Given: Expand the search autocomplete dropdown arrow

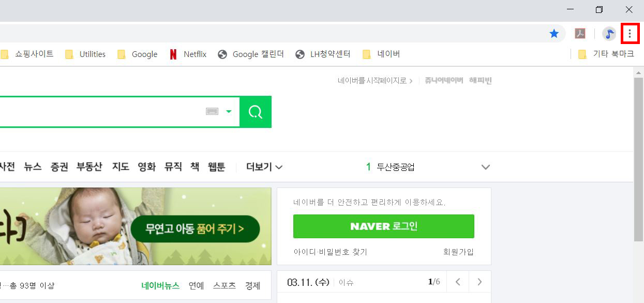Looking at the screenshot, I should (229, 111).
